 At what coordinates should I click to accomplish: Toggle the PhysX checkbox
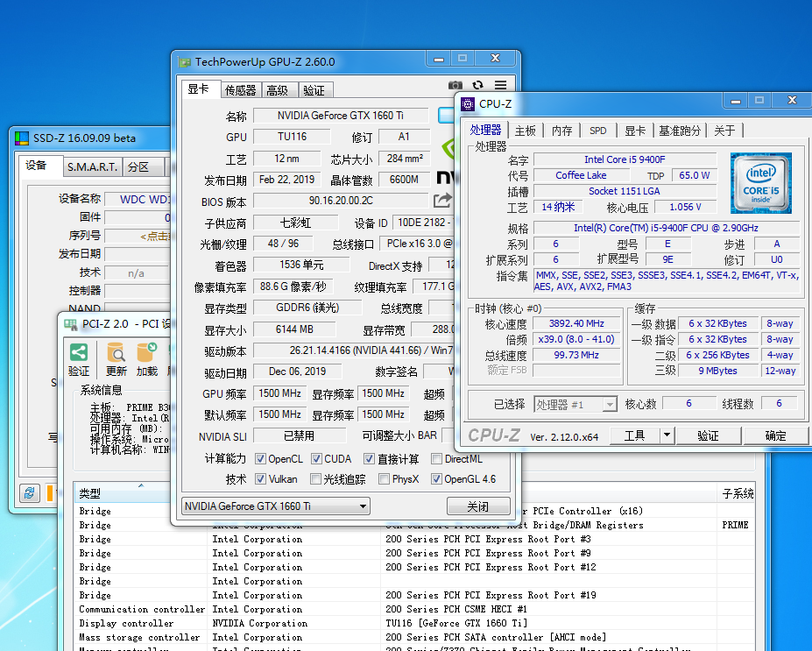coord(384,479)
